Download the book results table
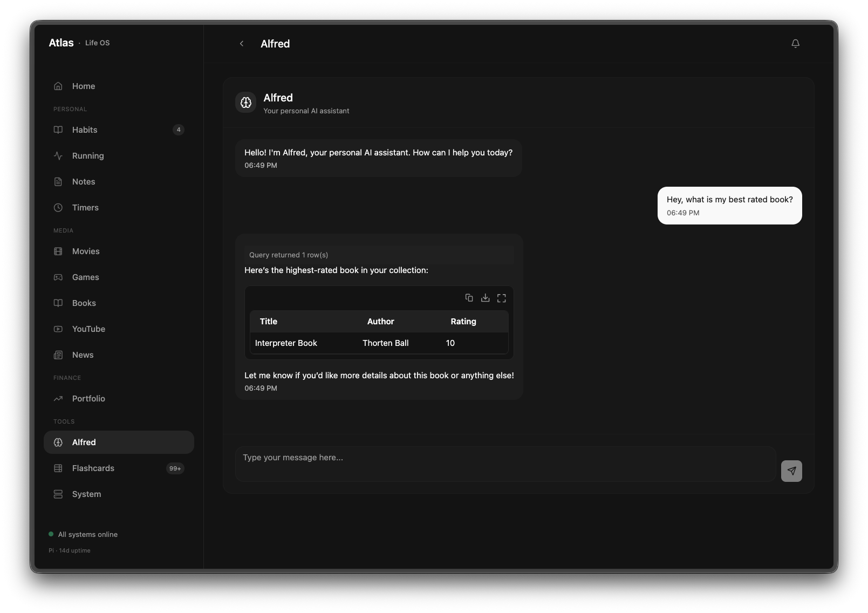Image resolution: width=868 pixels, height=613 pixels. click(485, 298)
